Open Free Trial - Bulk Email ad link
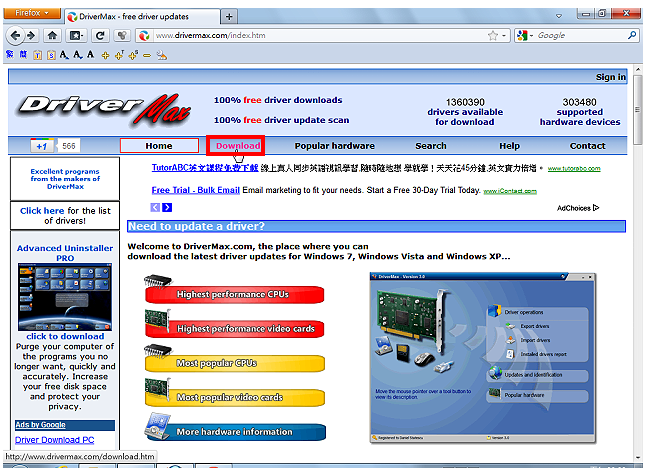 coord(196,190)
